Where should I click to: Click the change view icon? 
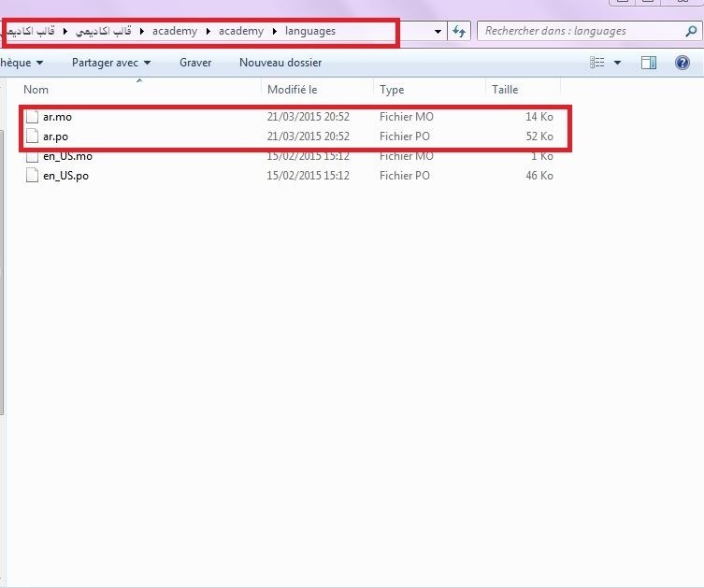pyautogui.click(x=597, y=63)
